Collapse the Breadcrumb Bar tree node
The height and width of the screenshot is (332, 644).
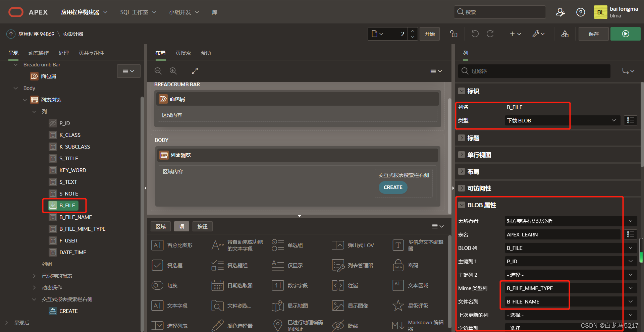[x=15, y=64]
